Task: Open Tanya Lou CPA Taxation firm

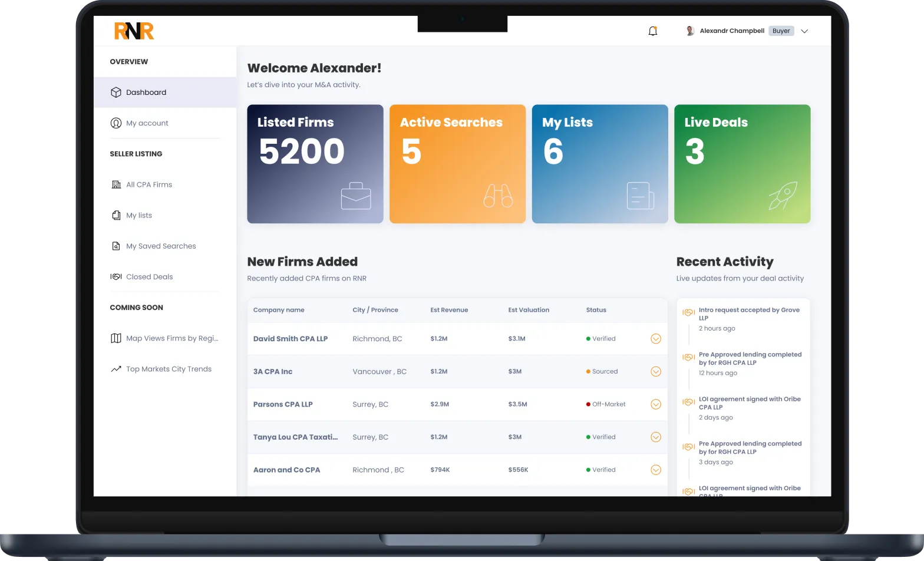Action: click(295, 437)
